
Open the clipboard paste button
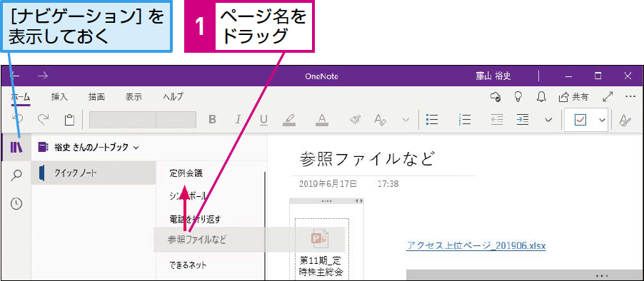(x=69, y=119)
